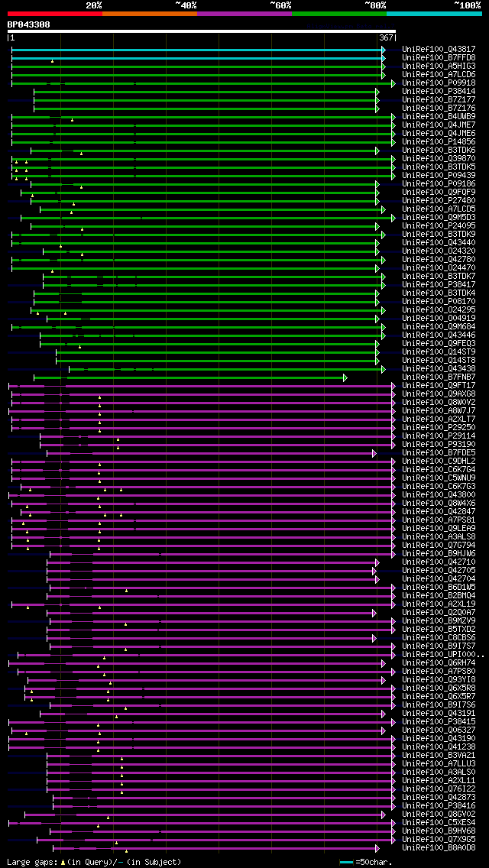Open hit UniRef100_Q43817
489x868 pixels.
coord(439,49)
